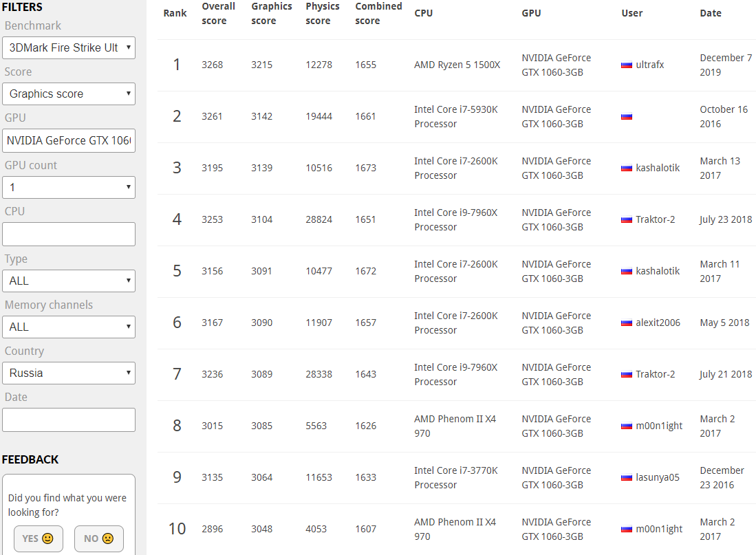Click flag icon beside alexit2006
This screenshot has width=756, height=555.
[x=626, y=323]
